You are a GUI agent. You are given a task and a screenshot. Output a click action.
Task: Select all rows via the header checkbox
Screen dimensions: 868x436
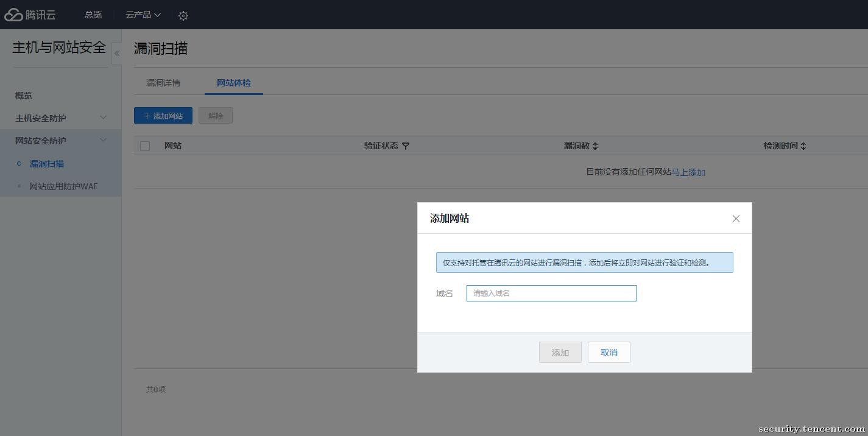click(144, 146)
